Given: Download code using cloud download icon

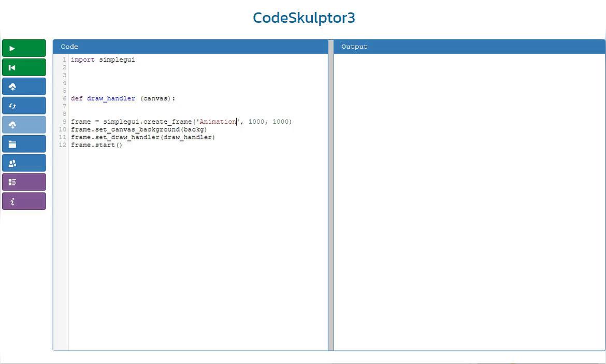Looking at the screenshot, I should coord(24,125).
